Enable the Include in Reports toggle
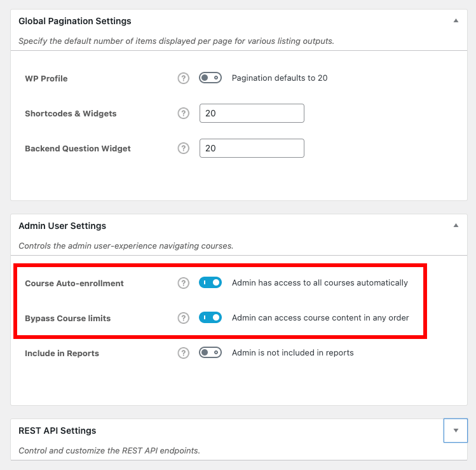Image resolution: width=476 pixels, height=470 pixels. click(x=210, y=352)
